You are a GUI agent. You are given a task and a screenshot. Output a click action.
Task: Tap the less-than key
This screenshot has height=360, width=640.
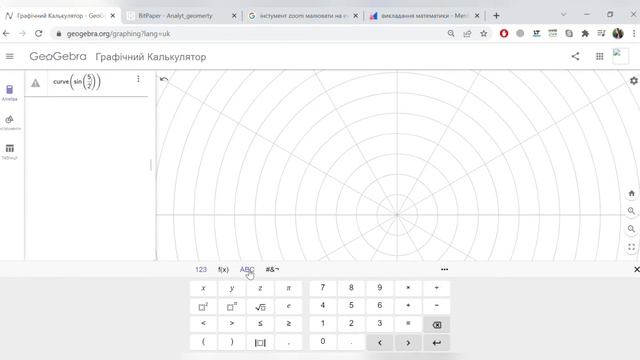click(203, 324)
